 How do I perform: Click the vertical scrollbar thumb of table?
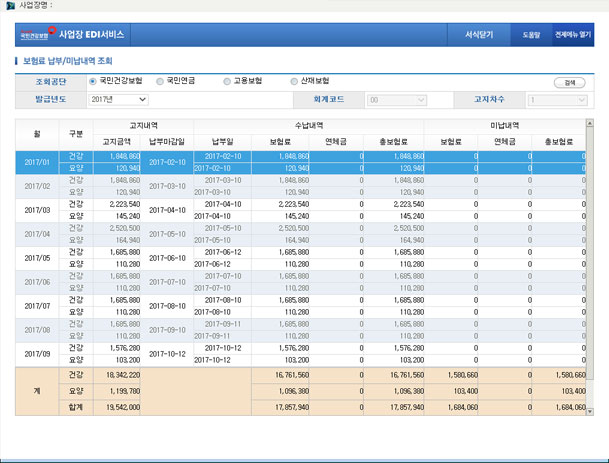click(x=590, y=253)
